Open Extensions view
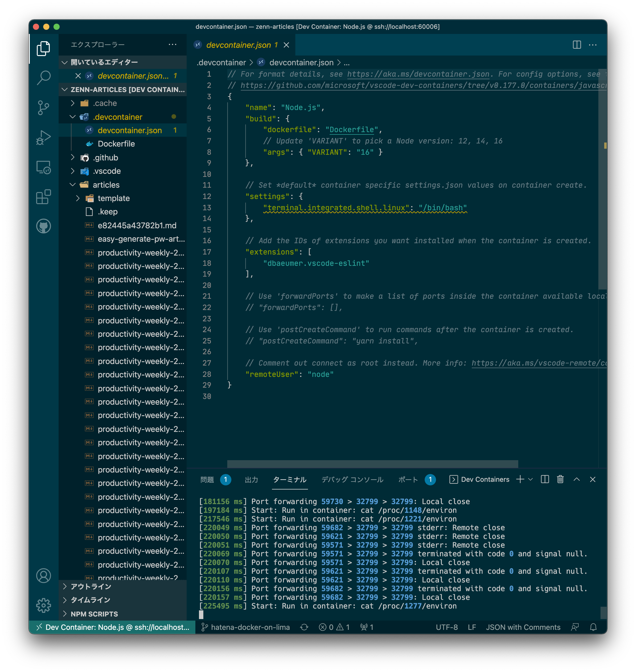 43,197
